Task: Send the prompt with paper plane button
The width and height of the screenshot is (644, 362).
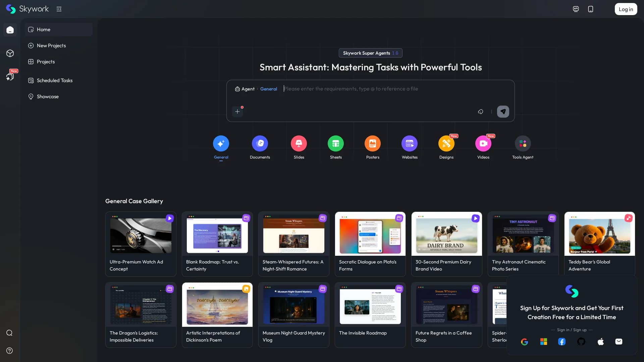Action: (503, 112)
